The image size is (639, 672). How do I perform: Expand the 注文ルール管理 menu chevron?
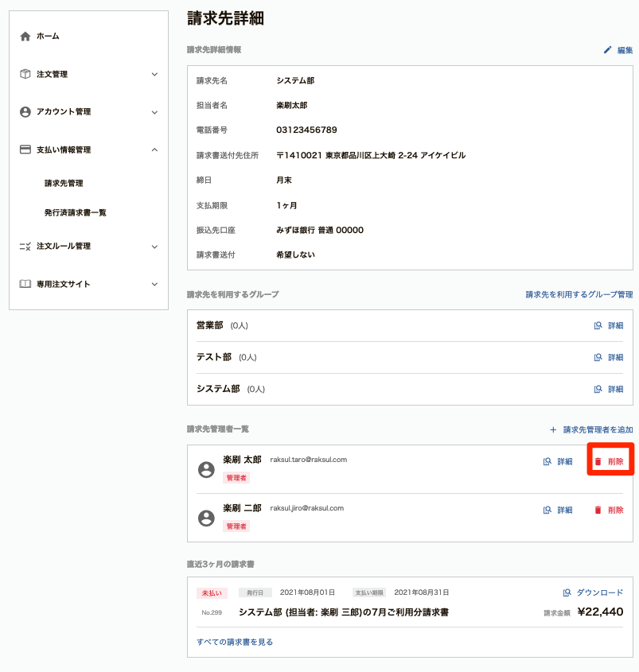pos(155,247)
